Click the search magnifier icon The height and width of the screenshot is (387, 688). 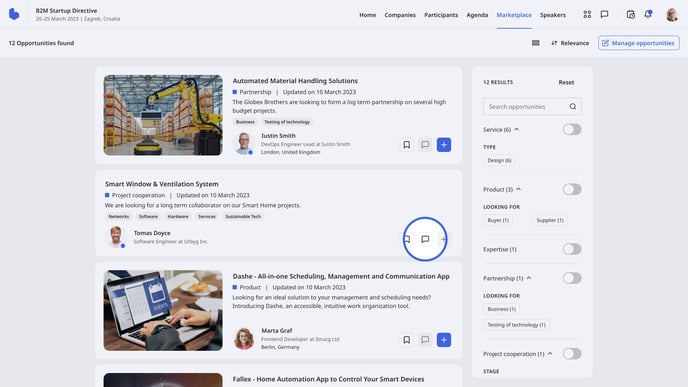pos(573,107)
